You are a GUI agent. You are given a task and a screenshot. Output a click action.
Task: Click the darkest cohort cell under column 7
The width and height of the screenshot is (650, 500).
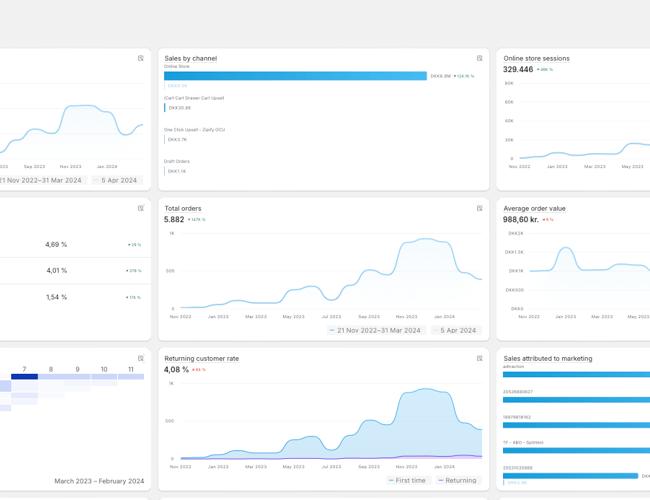(24, 377)
